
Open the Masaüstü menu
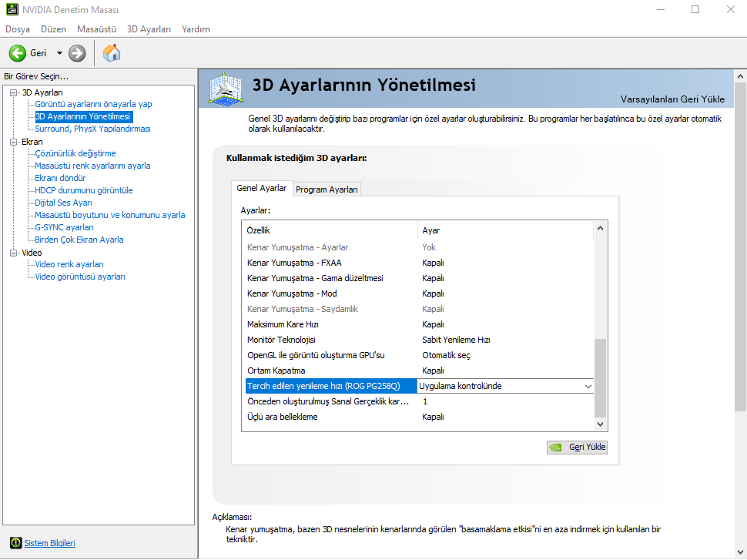click(x=97, y=29)
